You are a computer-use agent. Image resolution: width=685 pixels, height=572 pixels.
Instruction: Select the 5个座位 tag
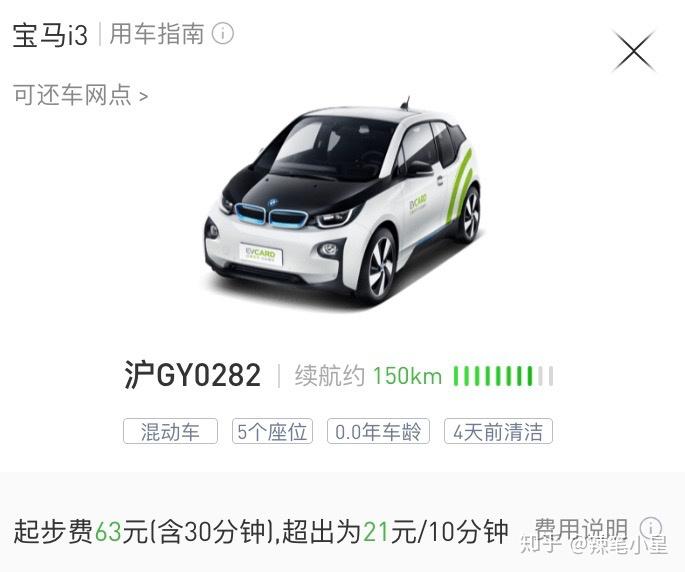click(272, 431)
